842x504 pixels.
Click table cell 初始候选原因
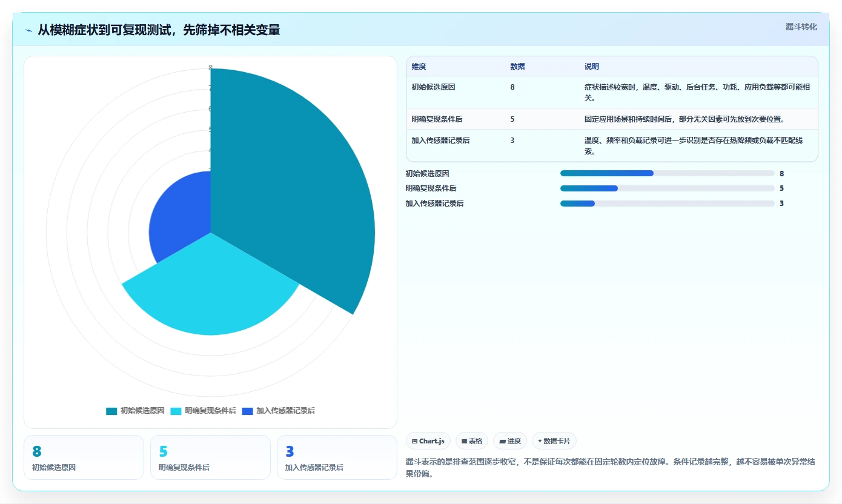pos(433,87)
